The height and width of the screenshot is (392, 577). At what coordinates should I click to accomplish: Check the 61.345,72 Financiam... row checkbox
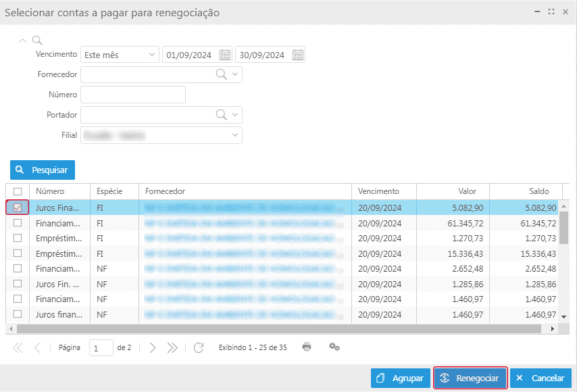tap(18, 222)
